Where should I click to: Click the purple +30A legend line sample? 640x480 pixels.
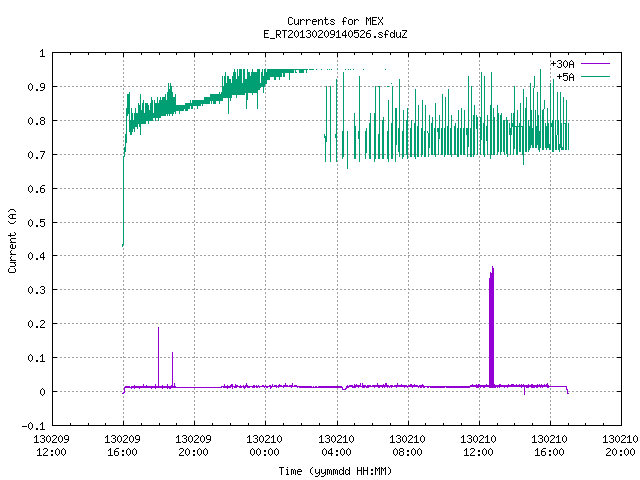(595, 64)
